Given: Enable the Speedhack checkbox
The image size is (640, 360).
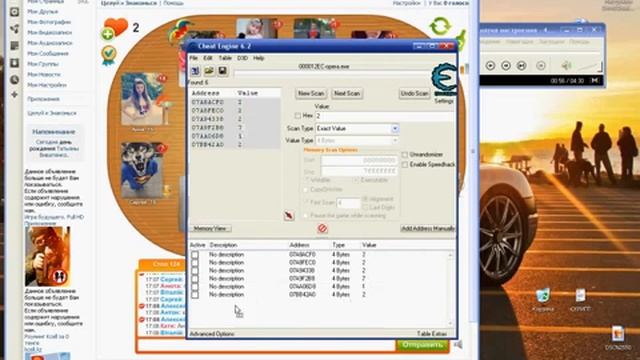Looking at the screenshot, I should pyautogui.click(x=404, y=164).
